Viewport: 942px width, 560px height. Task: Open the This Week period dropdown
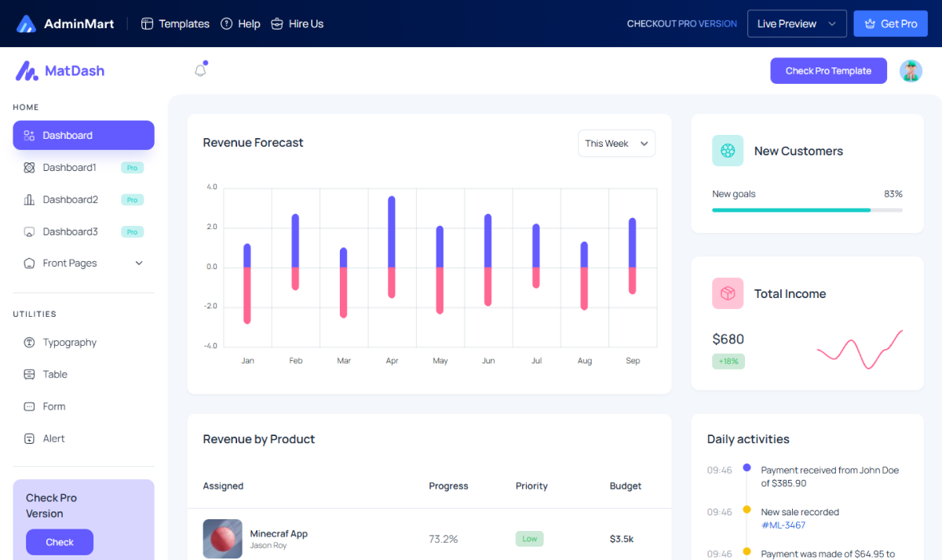point(616,144)
